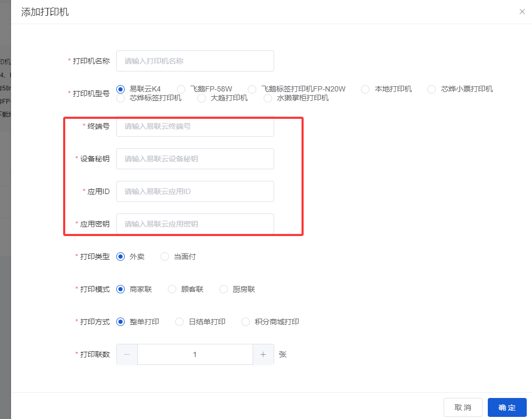Click the 应用ID input field
532x419 pixels.
195,191
